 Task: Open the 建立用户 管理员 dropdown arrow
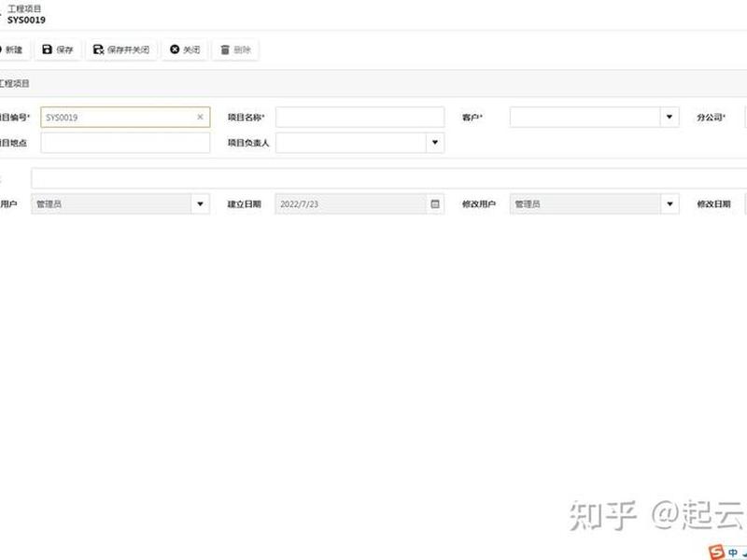click(200, 203)
